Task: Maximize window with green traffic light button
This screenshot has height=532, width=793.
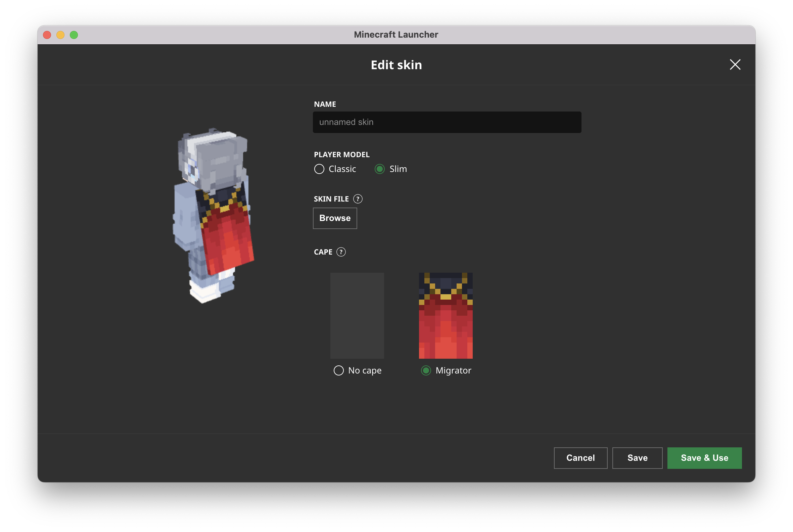Action: point(74,35)
